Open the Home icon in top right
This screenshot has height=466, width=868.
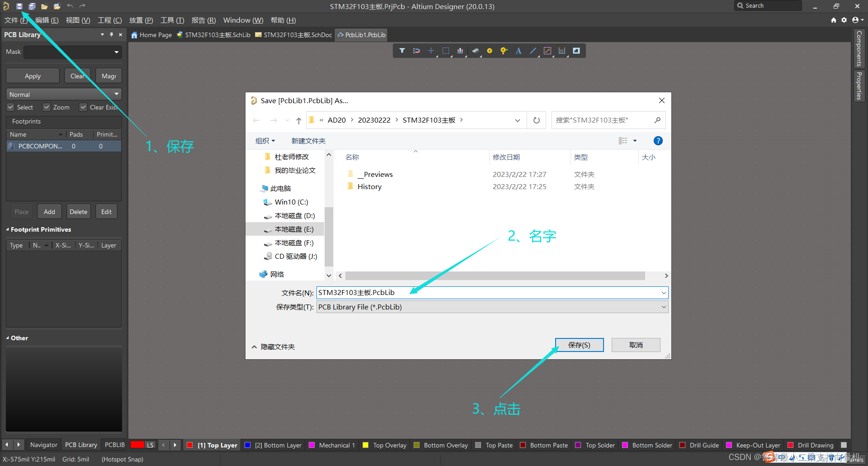(x=834, y=20)
